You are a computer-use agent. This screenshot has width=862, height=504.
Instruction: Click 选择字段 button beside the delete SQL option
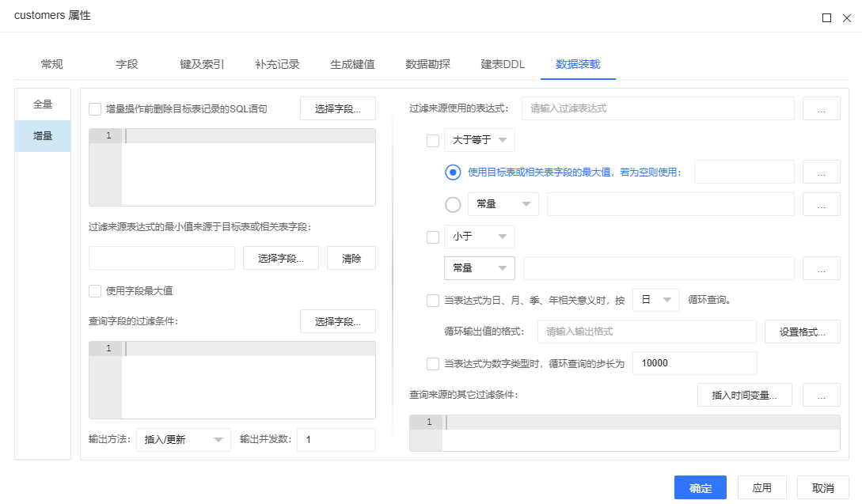pos(337,109)
